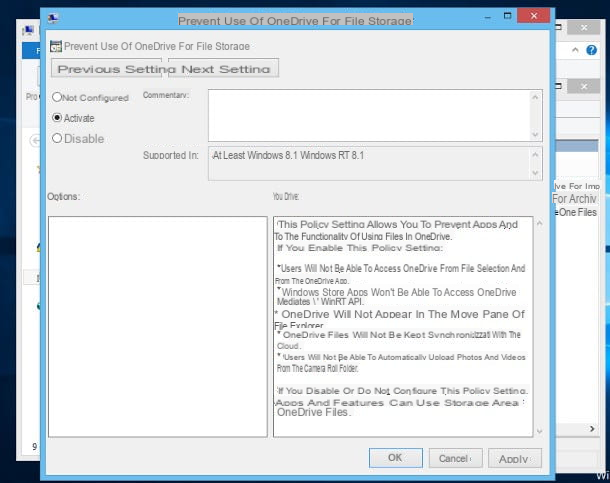
Task: Click the back arrow in the background window
Action: [x=35, y=140]
